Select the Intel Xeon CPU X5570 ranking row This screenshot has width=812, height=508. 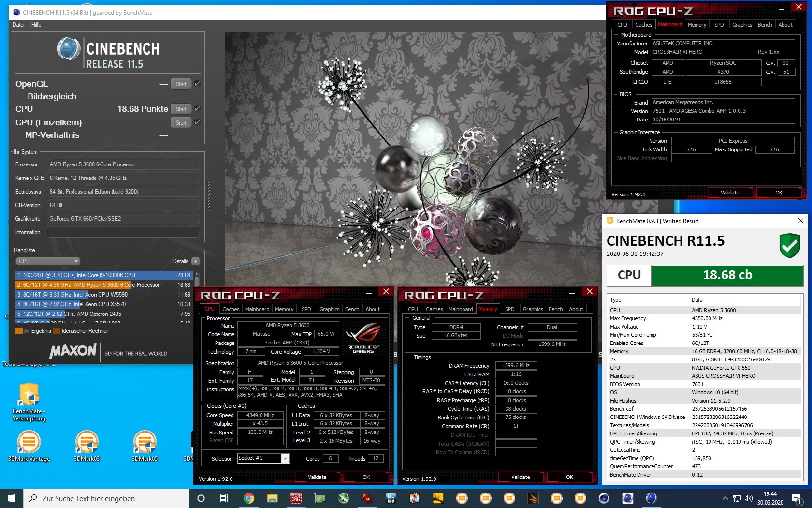(104, 304)
